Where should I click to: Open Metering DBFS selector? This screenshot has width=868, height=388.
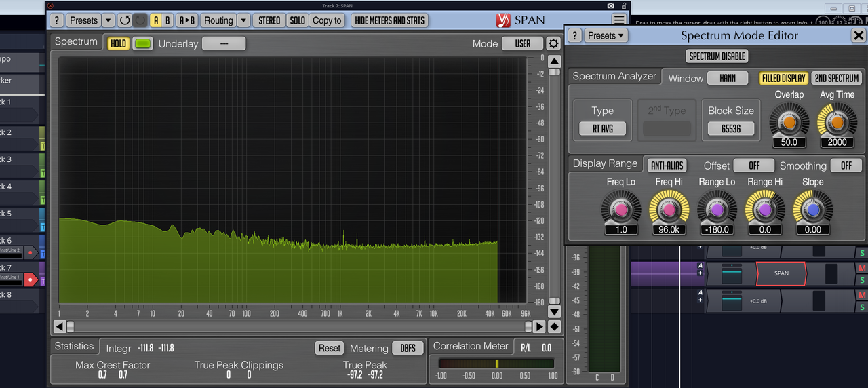pyautogui.click(x=408, y=348)
